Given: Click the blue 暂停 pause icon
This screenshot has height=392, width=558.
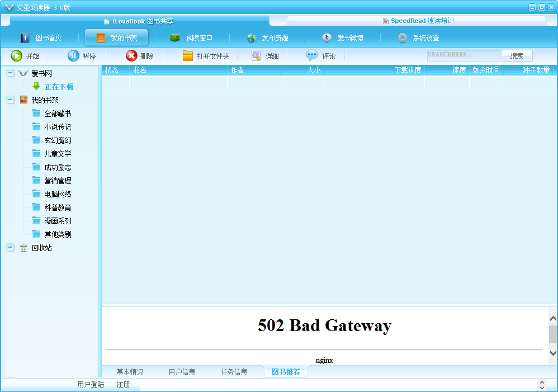Looking at the screenshot, I should point(73,56).
